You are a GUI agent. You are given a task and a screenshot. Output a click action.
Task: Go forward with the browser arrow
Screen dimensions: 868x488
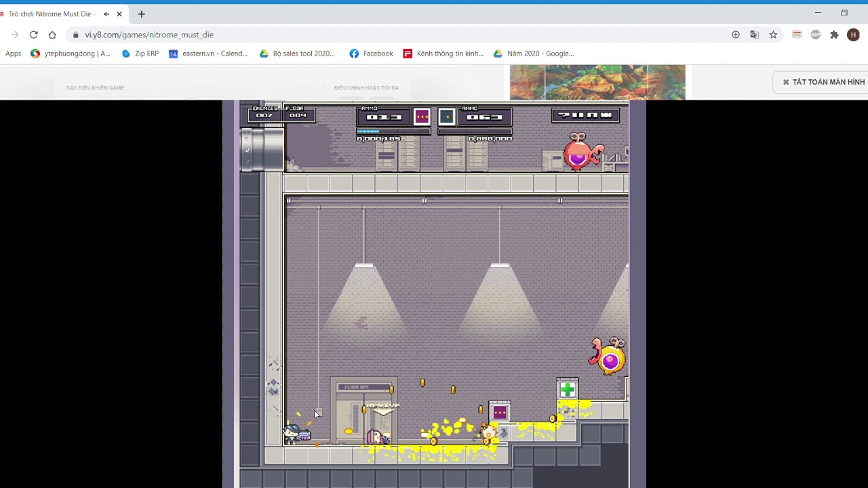click(x=14, y=35)
